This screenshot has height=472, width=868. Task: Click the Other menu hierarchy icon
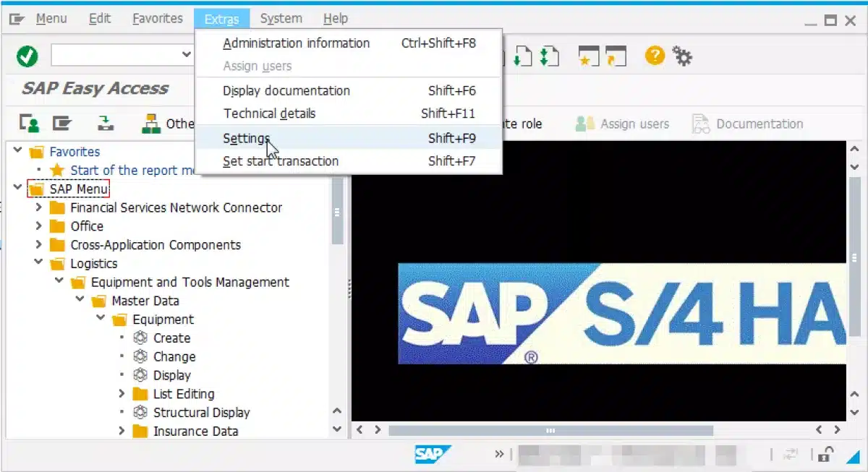click(151, 124)
